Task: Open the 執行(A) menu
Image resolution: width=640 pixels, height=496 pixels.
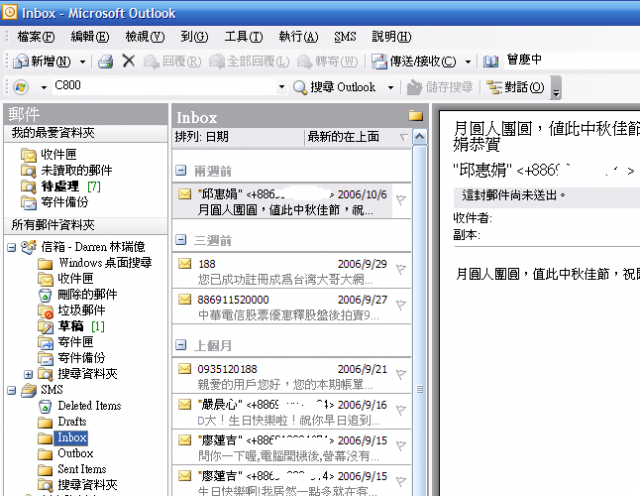Action: (298, 37)
